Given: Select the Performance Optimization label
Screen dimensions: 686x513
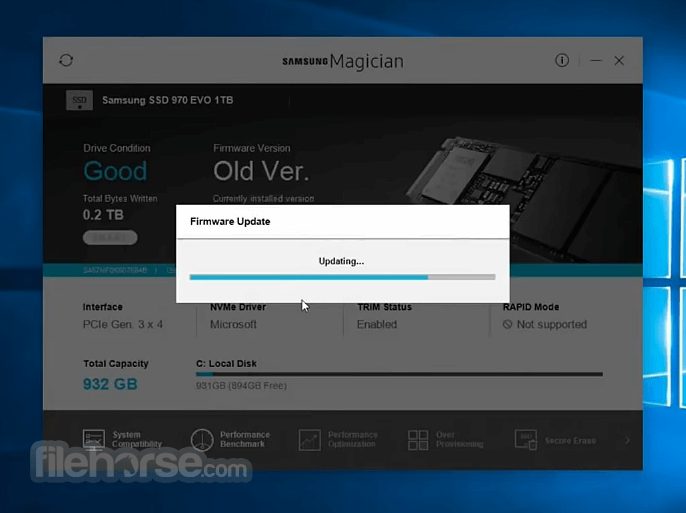Looking at the screenshot, I should coord(353,440).
